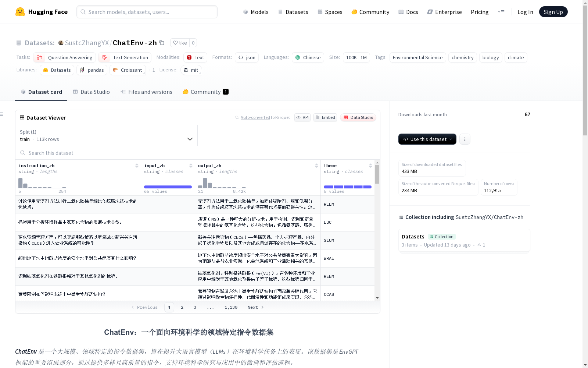
Task: Open the Docs menu item
Action: [408, 12]
